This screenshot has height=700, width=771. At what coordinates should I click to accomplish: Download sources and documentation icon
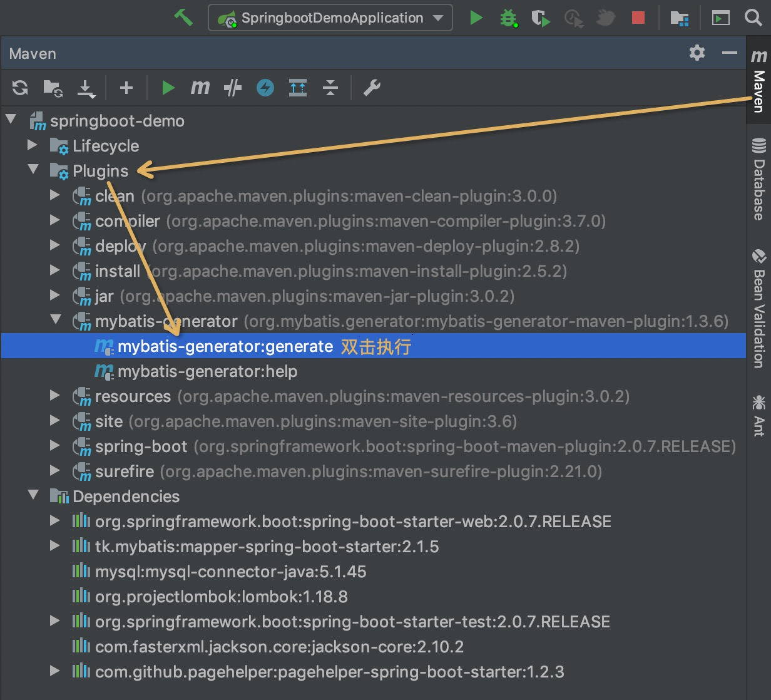(x=86, y=88)
